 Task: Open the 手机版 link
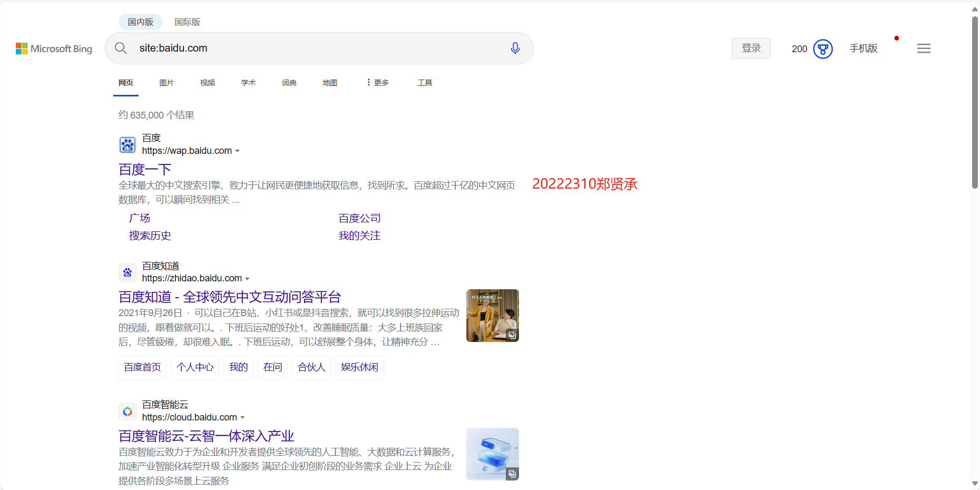tap(864, 48)
